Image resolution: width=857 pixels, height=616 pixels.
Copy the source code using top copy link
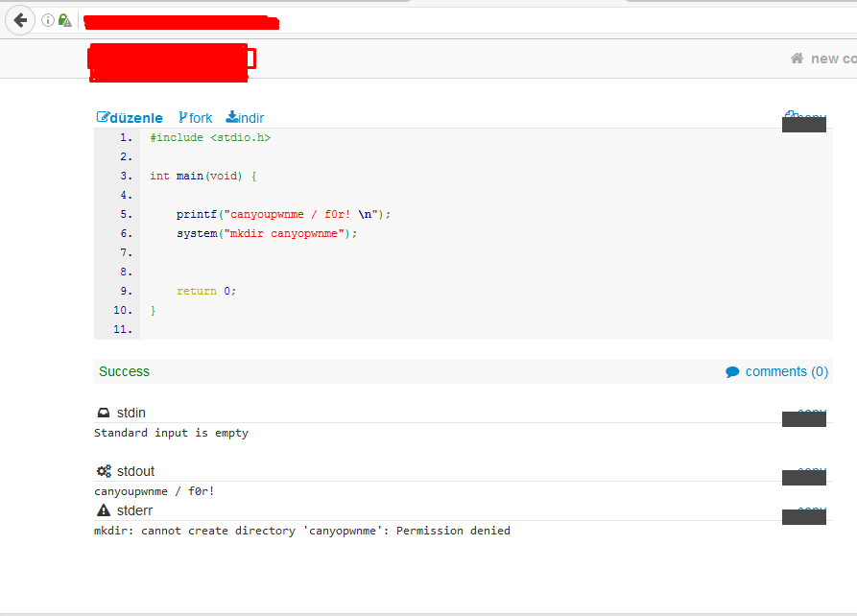pyautogui.click(x=804, y=120)
